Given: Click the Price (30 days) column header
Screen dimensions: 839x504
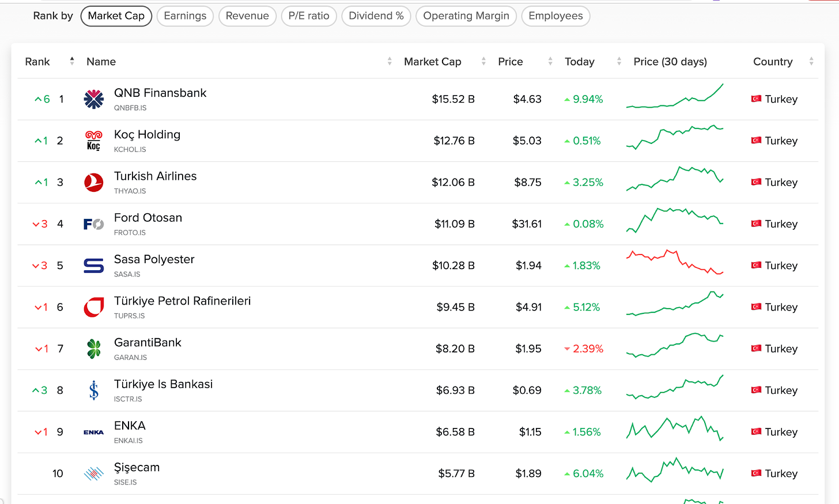Looking at the screenshot, I should [x=670, y=62].
